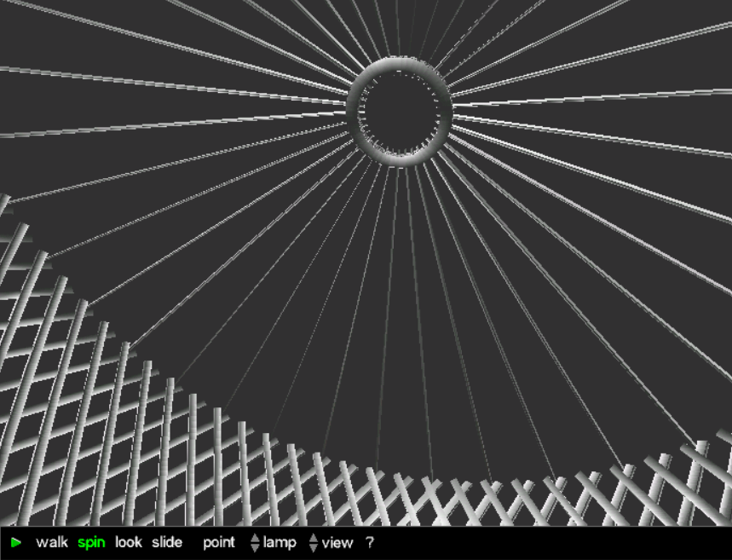Choose the slide navigation mode
The width and height of the screenshot is (732, 560).
click(167, 542)
